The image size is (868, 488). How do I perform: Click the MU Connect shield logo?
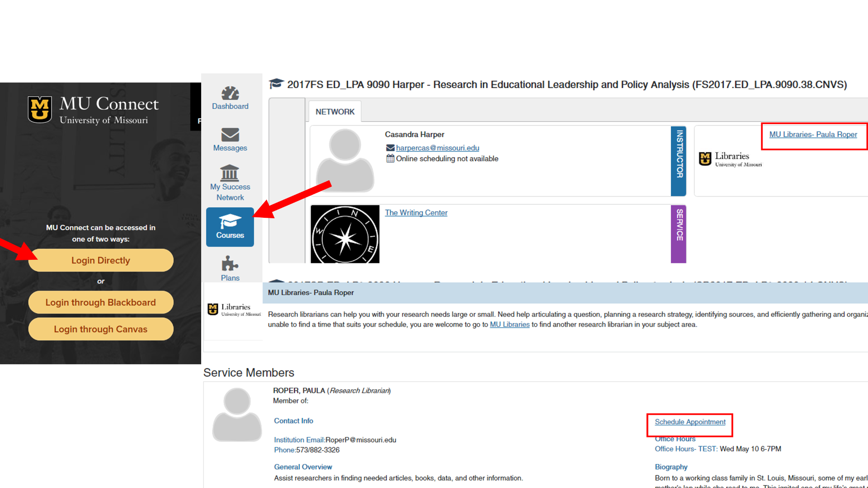(40, 109)
